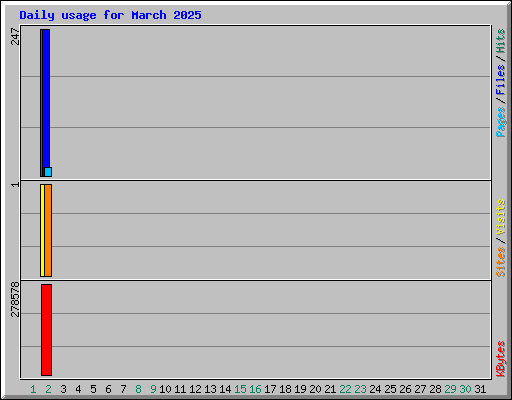The width and height of the screenshot is (512, 400).
Task: Click the yellow Visits bar
Action: tap(42, 230)
